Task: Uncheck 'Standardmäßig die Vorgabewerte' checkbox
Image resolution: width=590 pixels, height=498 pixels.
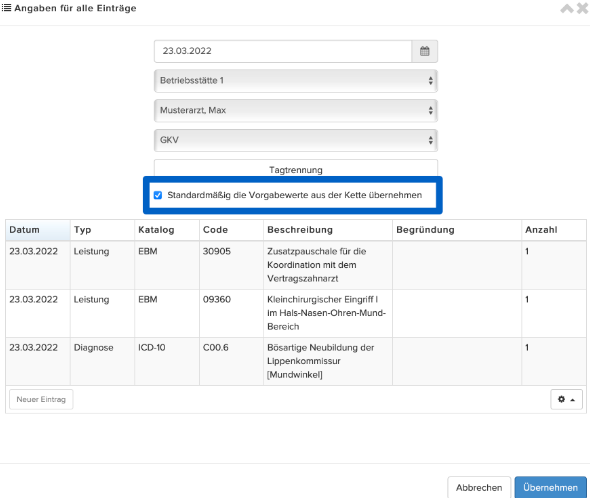Action: [x=158, y=195]
